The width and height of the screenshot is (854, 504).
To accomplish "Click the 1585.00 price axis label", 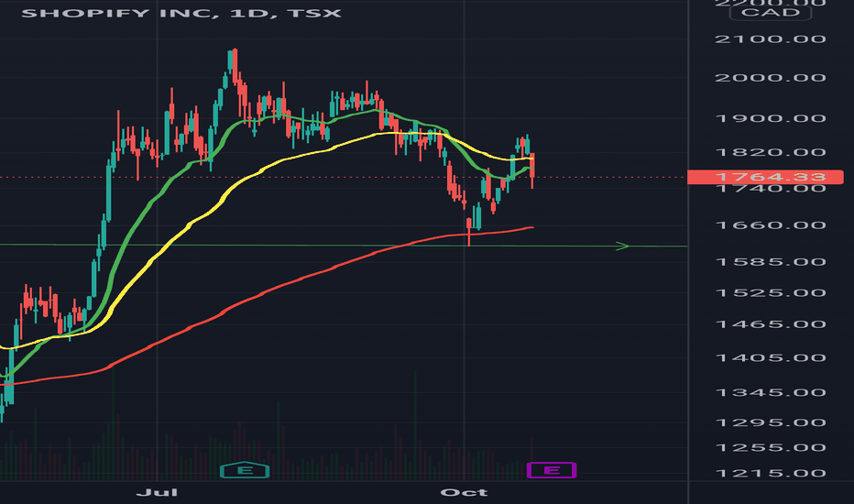I will point(770,262).
